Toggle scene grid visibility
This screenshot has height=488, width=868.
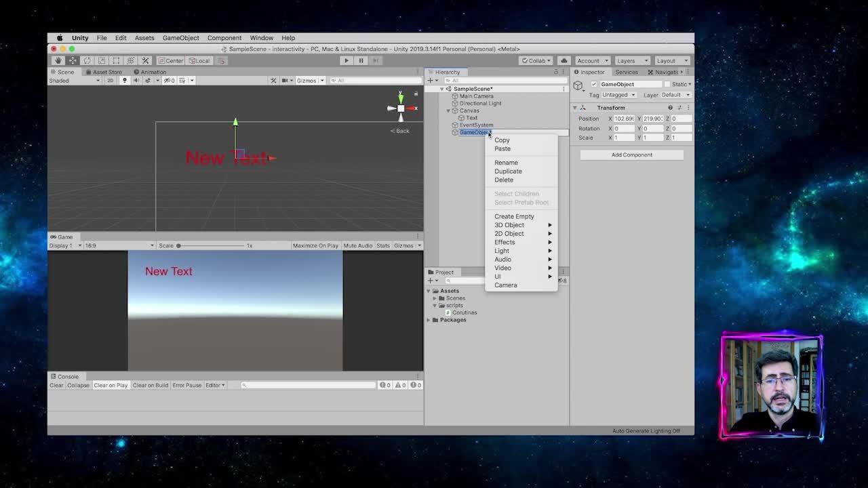pos(183,80)
